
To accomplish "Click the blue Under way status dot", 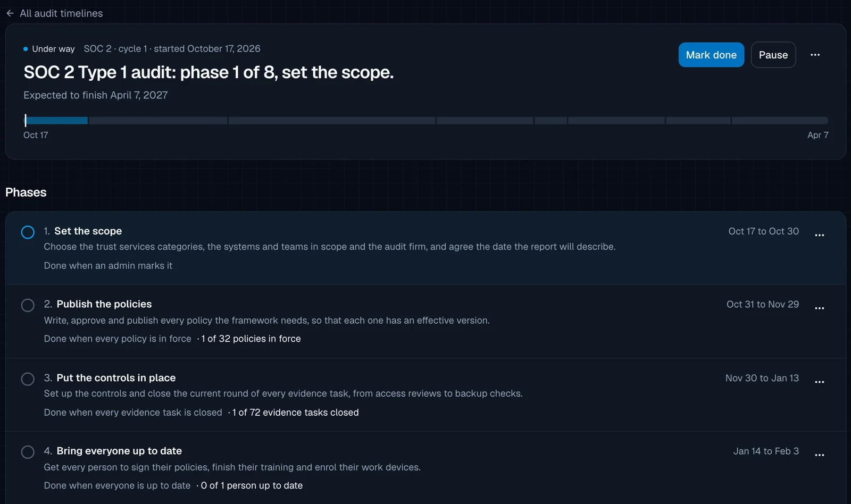I will click(26, 49).
